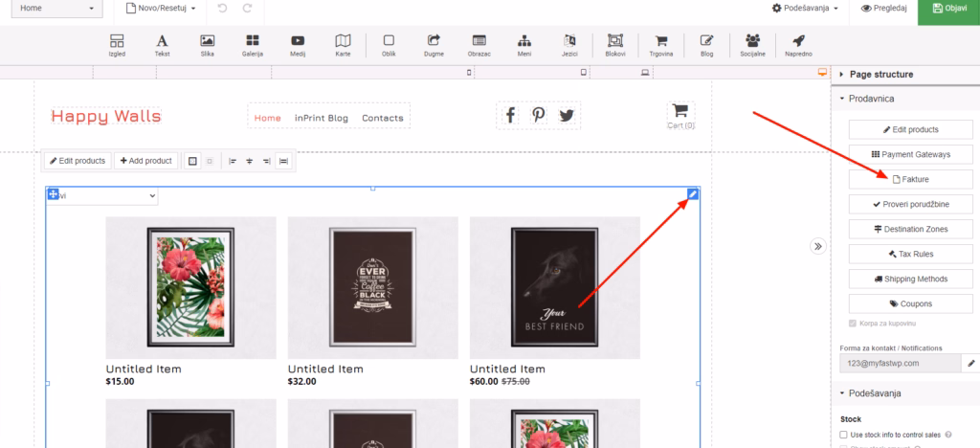Viewport: 980px width, 448px height.
Task: Open Payment Gateways settings
Action: pos(911,154)
